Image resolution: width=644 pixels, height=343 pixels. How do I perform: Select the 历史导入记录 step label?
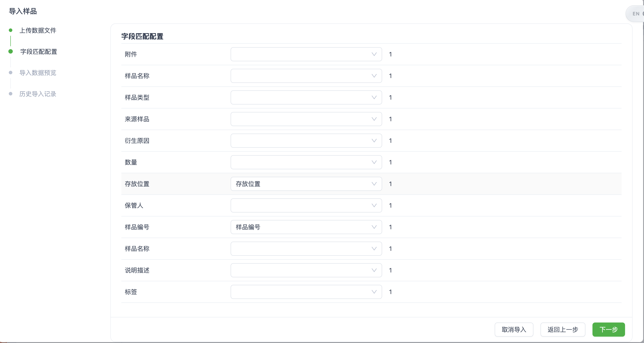pos(38,94)
